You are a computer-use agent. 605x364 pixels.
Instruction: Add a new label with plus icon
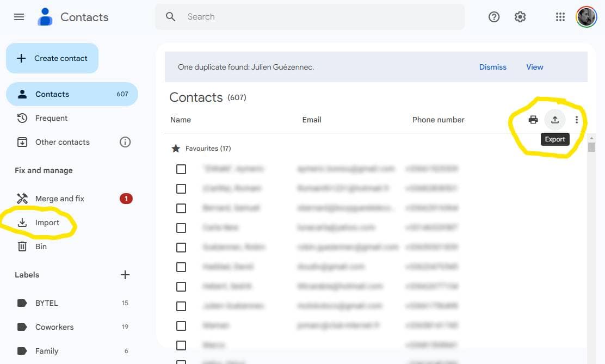tap(125, 275)
